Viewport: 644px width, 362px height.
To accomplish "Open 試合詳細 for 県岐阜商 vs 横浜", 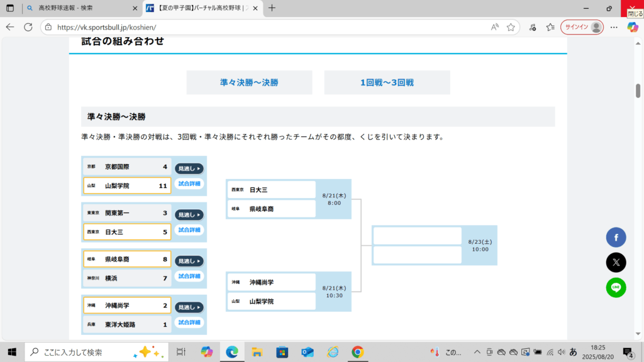I will click(x=189, y=276).
